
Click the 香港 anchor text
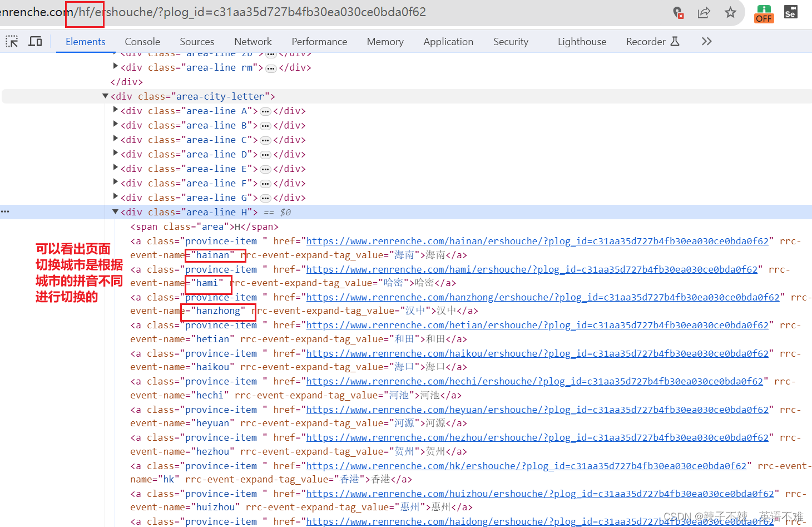click(381, 479)
